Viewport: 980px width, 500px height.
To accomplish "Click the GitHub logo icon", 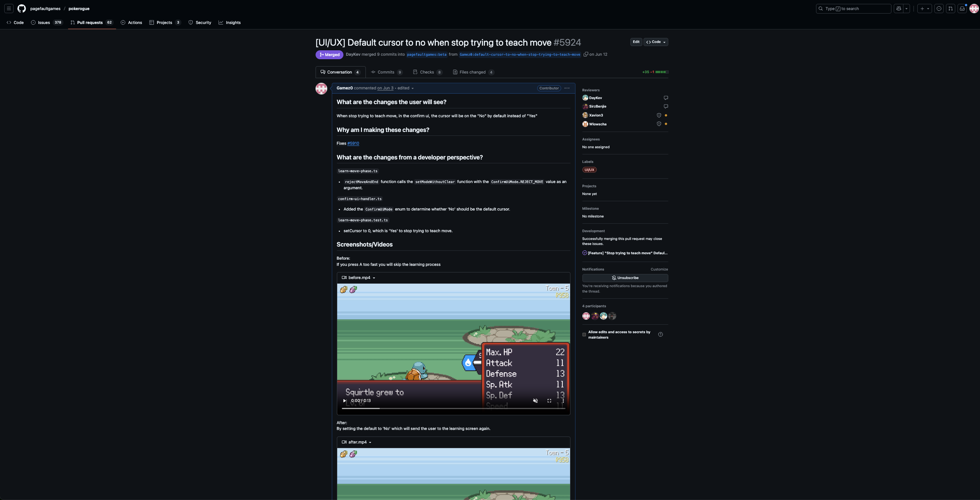I will coord(22,9).
